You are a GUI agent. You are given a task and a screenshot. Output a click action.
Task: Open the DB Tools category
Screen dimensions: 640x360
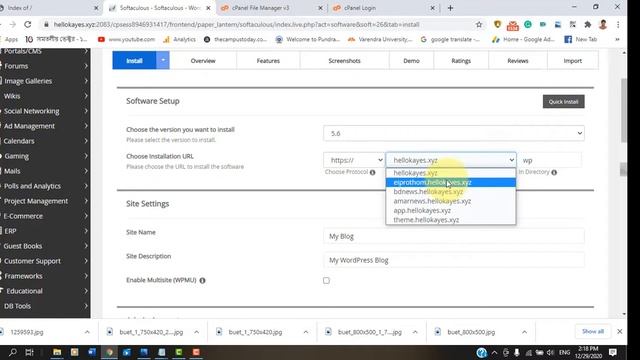pos(45,306)
